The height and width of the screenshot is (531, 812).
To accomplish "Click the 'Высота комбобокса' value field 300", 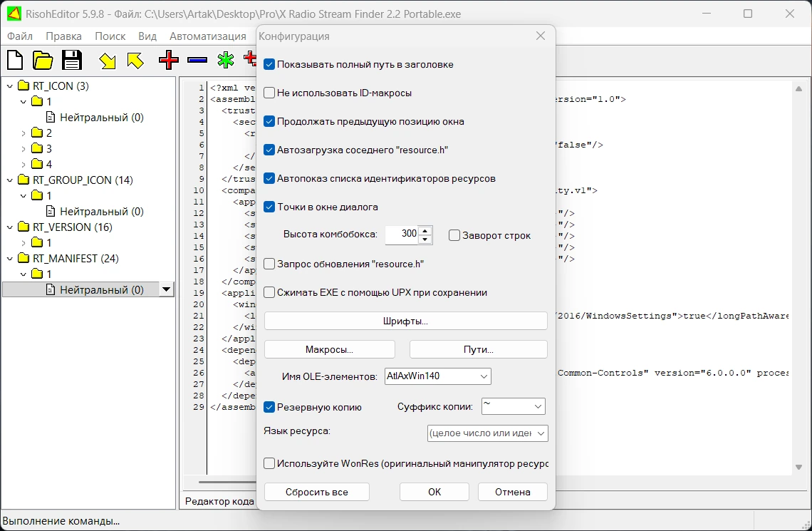I will coord(402,234).
